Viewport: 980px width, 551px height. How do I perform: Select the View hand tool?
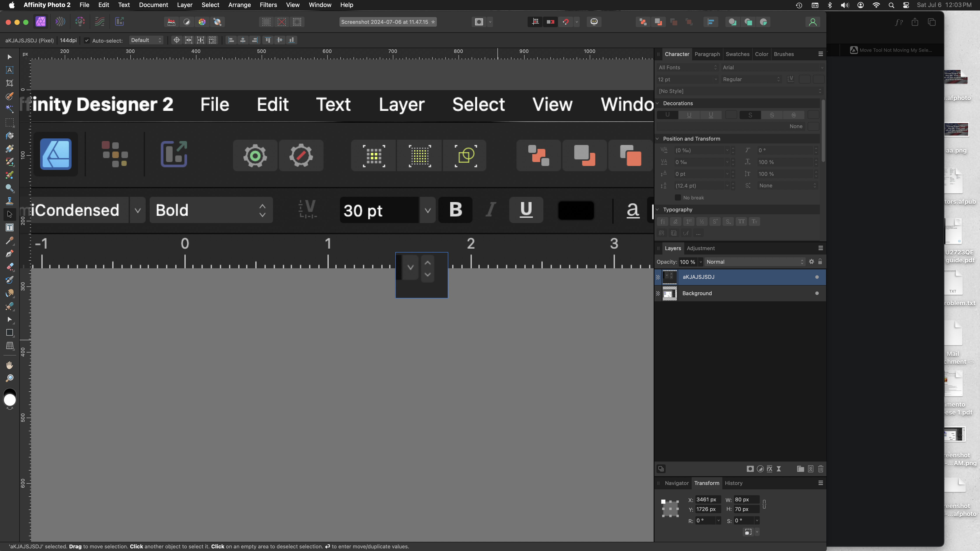click(9, 365)
